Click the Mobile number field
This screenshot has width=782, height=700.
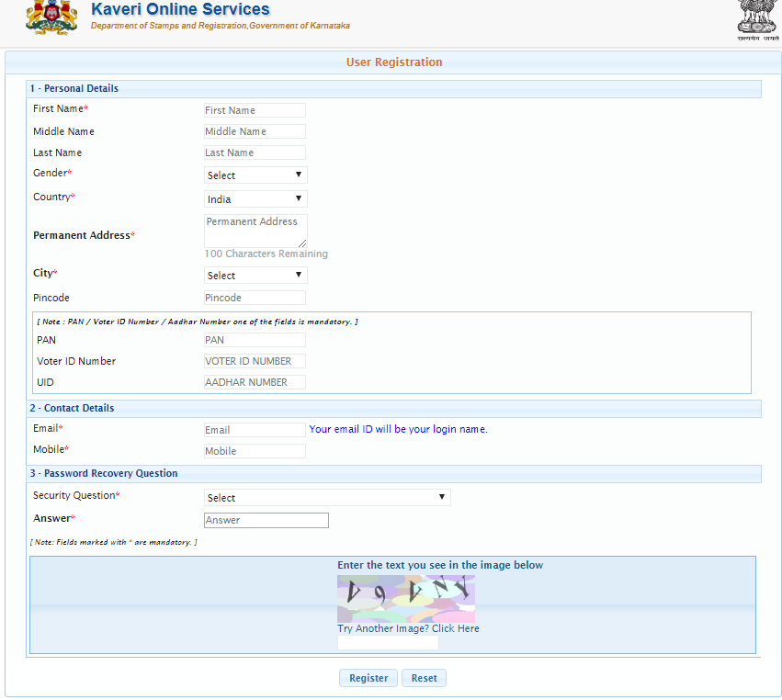[x=255, y=450]
